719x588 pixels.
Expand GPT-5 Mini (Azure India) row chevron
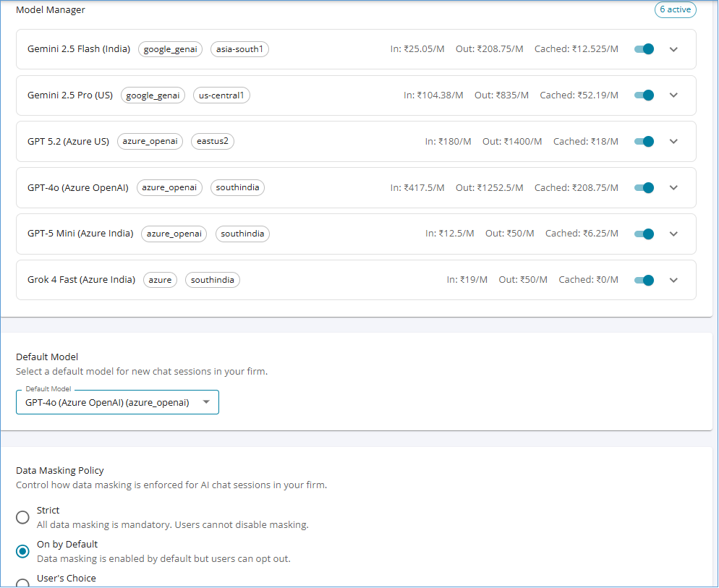pos(673,234)
